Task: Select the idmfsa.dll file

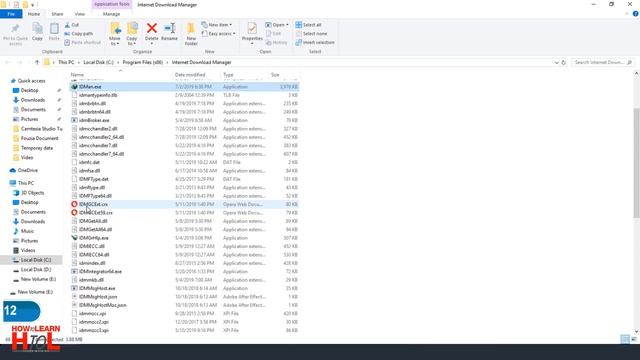Action: pos(184,171)
